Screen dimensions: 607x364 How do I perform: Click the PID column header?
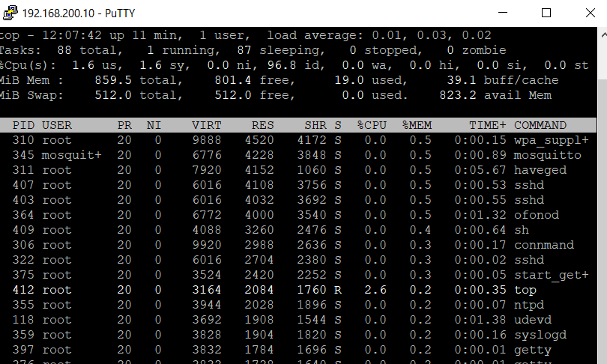point(23,125)
